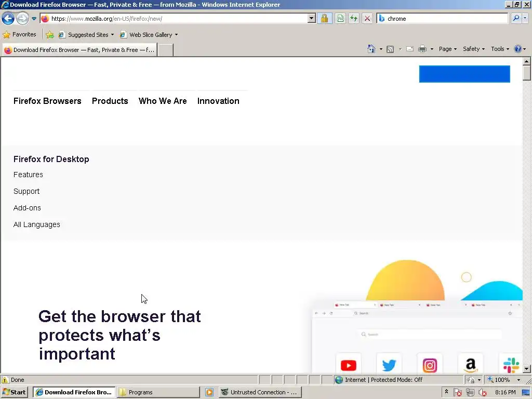532x399 pixels.
Task: Open the search provider options dropdown
Action: pyautogui.click(x=525, y=18)
